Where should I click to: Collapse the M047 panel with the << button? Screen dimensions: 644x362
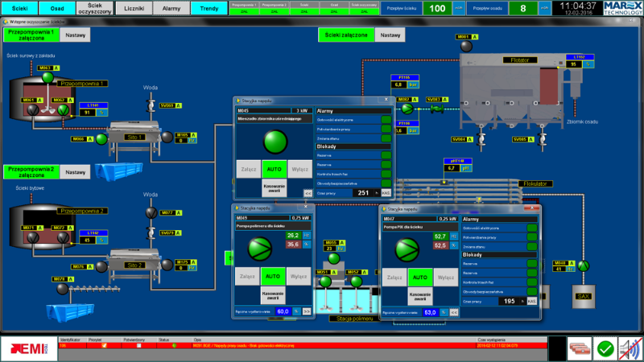pos(454,311)
